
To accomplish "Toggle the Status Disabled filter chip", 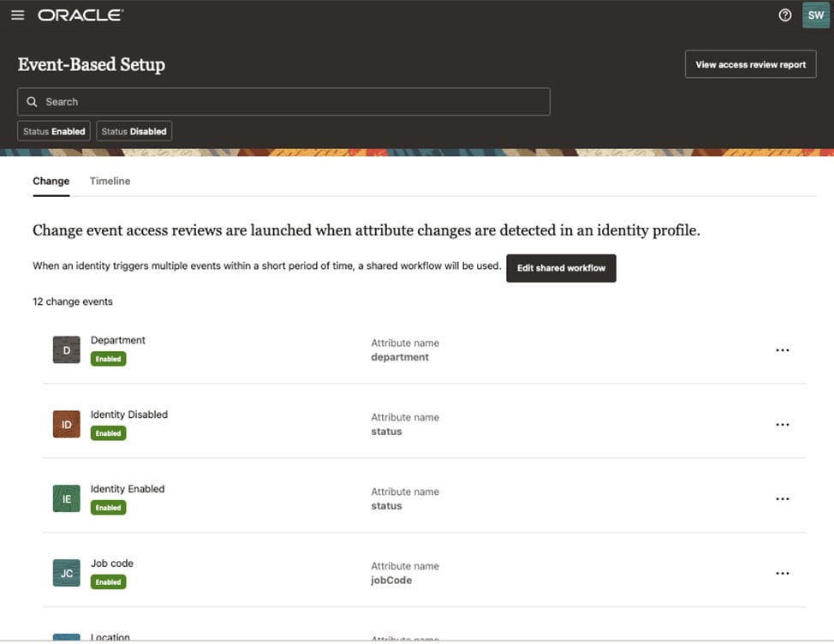I will pyautogui.click(x=134, y=131).
